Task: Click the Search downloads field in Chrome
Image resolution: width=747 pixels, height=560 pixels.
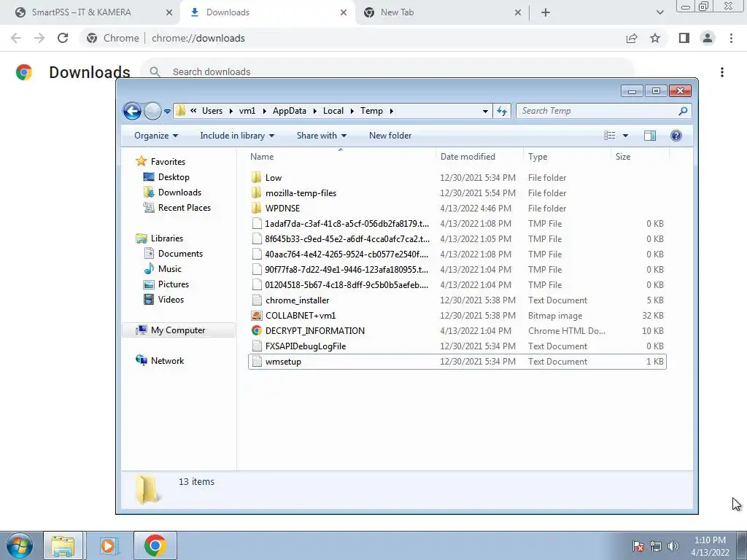Action: point(388,72)
